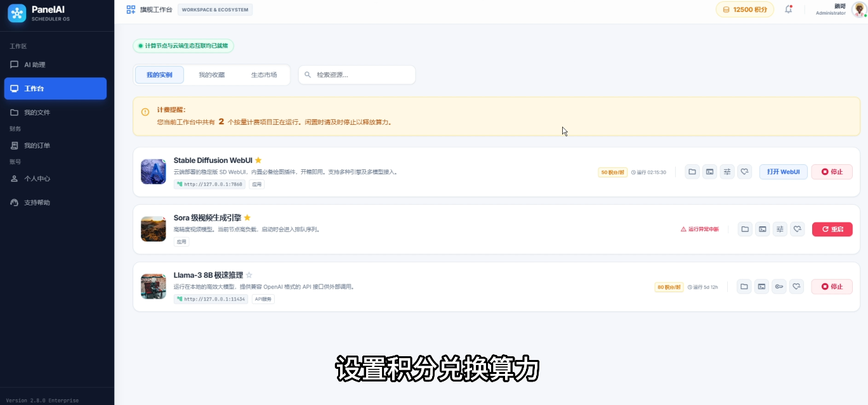
Task: Click the 运行 02:15:30 runtime text
Action: pos(648,172)
